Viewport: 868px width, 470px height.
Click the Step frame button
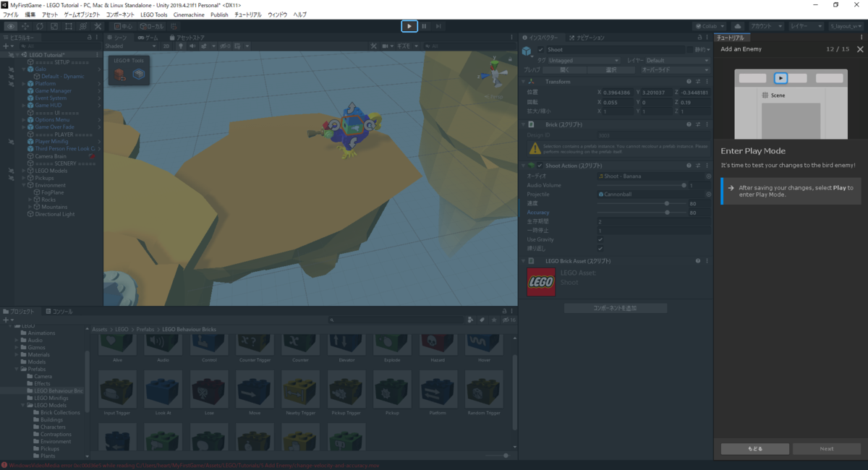438,26
